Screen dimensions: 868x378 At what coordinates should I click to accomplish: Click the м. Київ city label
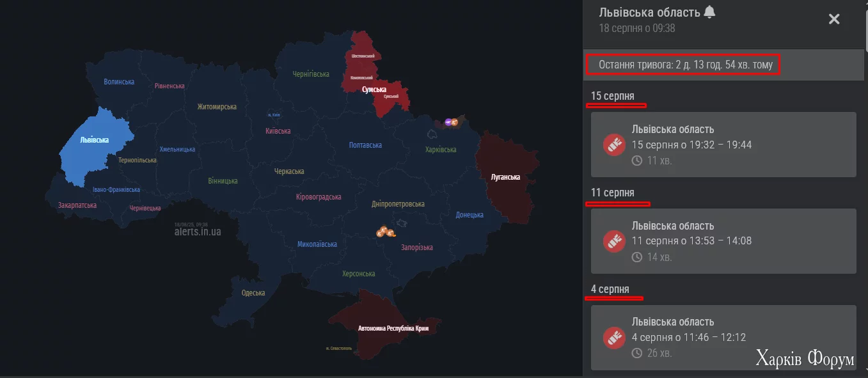274,114
